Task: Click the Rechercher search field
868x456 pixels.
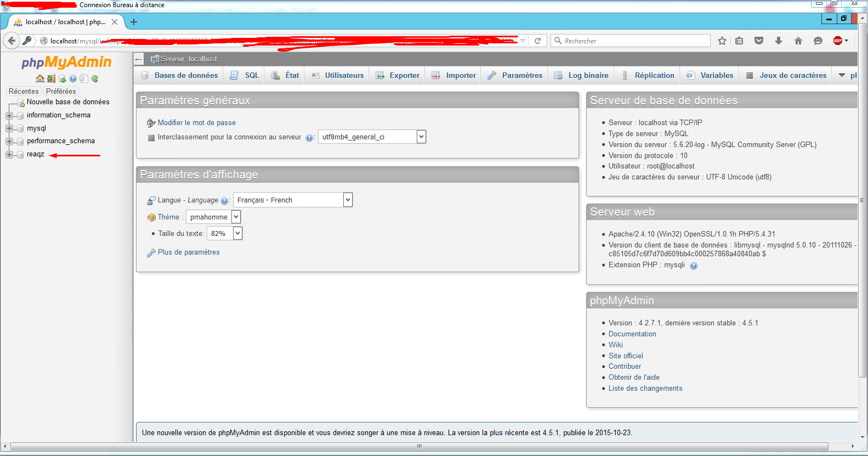Action: [631, 41]
